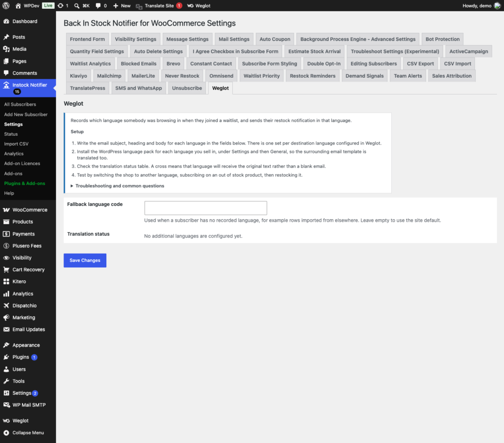Click the WordPress logo in admin bar
The height and width of the screenshot is (443, 504).
6,6
